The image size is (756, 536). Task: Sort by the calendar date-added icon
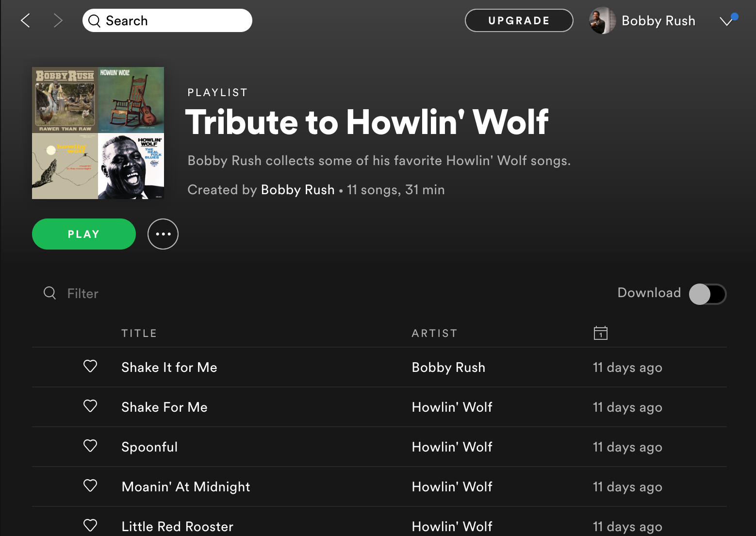601,333
